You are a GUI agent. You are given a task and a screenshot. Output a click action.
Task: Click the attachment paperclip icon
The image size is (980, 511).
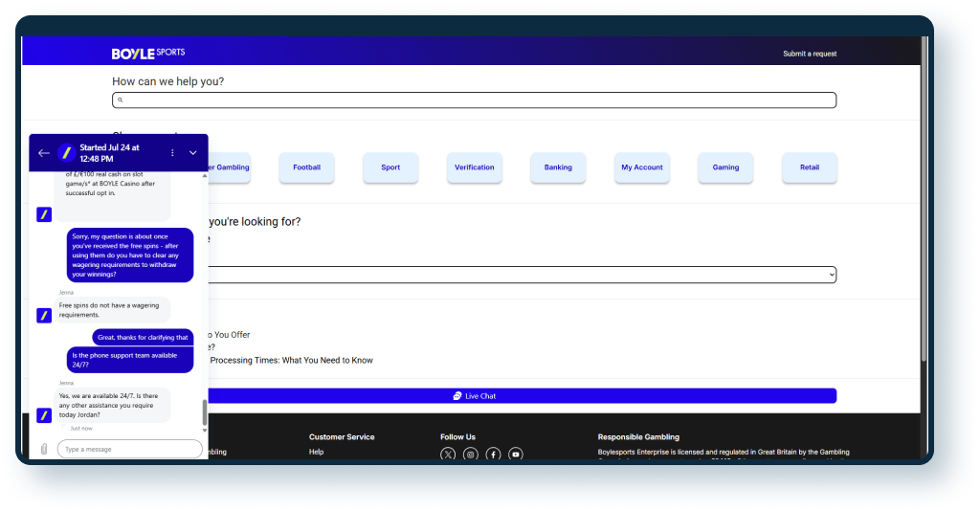point(44,449)
